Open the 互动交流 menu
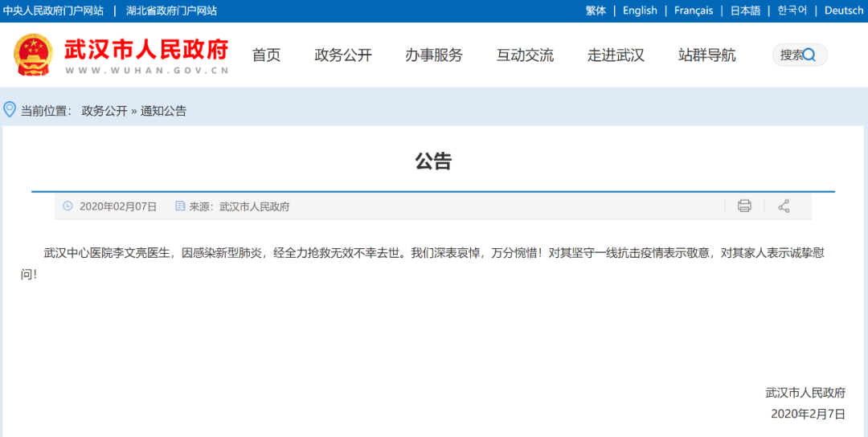Image resolution: width=868 pixels, height=437 pixels. (x=525, y=55)
